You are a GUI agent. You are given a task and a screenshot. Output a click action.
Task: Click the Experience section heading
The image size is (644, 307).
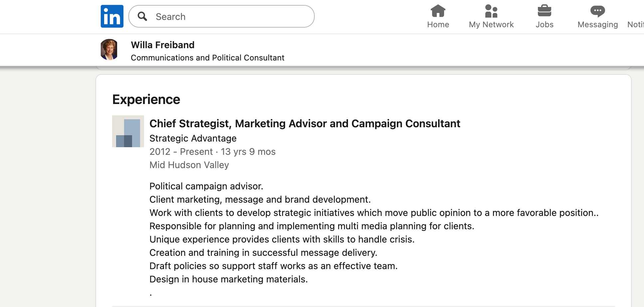point(146,99)
